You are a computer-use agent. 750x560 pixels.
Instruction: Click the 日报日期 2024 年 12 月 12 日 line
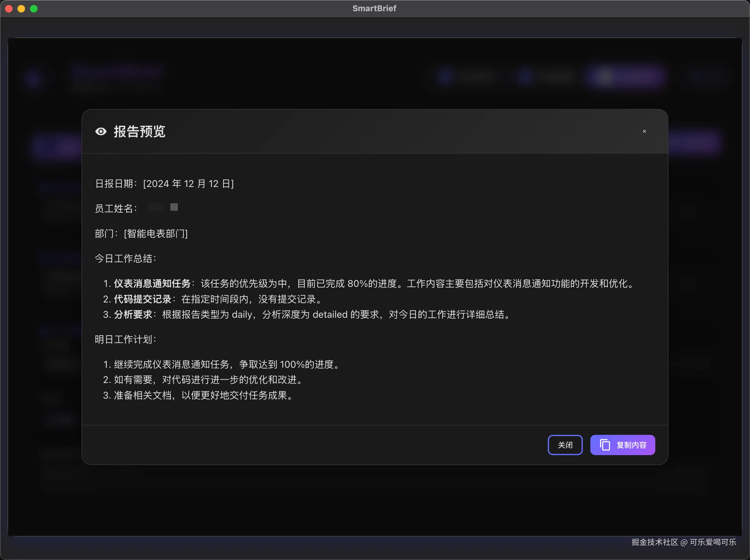click(164, 184)
